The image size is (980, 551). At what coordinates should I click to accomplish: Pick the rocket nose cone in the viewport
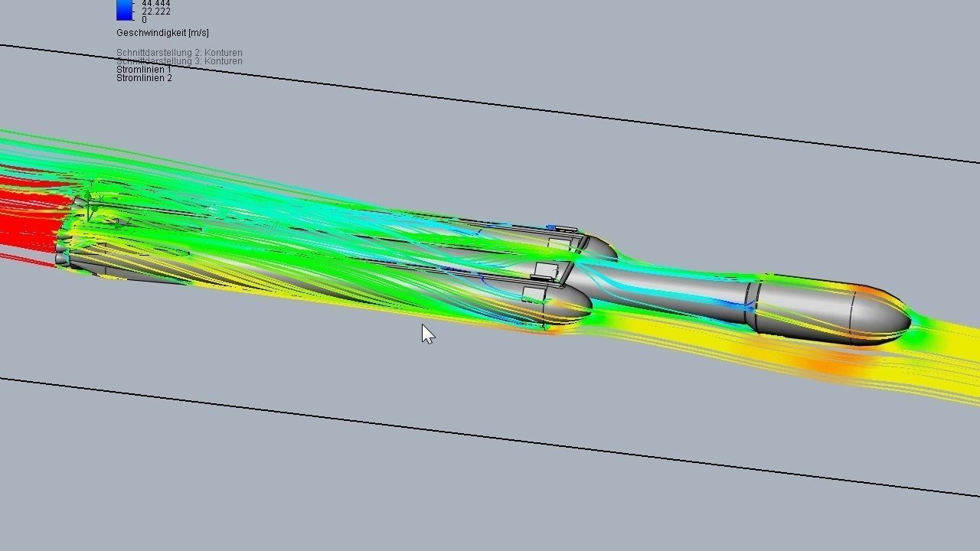pos(880,315)
